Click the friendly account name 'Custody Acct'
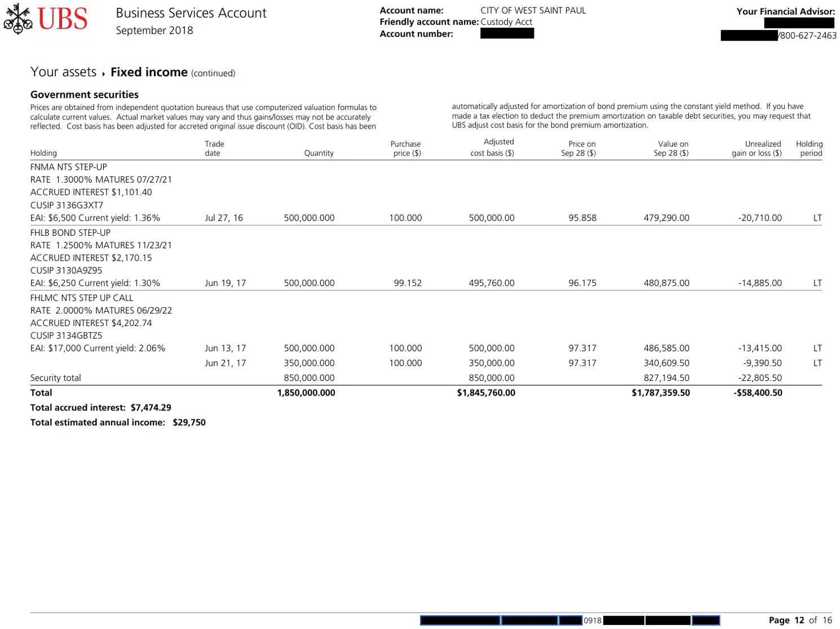 pyautogui.click(x=506, y=22)
